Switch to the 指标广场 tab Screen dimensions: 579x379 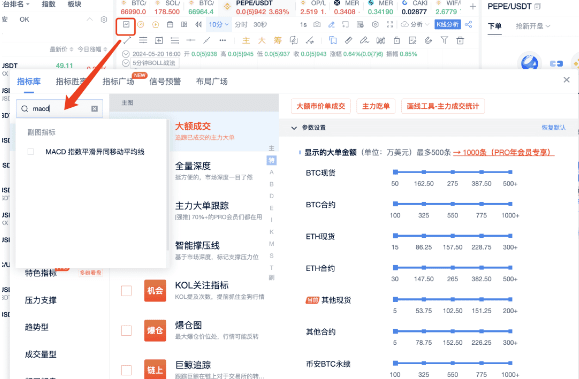click(119, 82)
